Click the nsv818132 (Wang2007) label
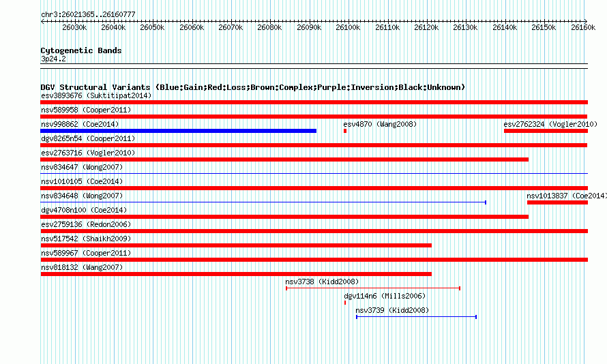 (x=82, y=267)
